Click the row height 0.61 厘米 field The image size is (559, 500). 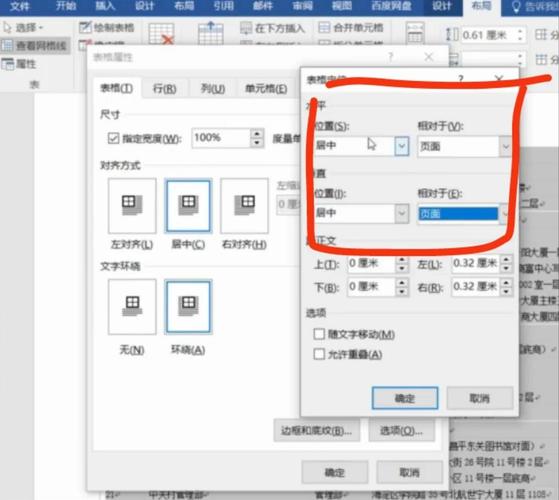(488, 35)
